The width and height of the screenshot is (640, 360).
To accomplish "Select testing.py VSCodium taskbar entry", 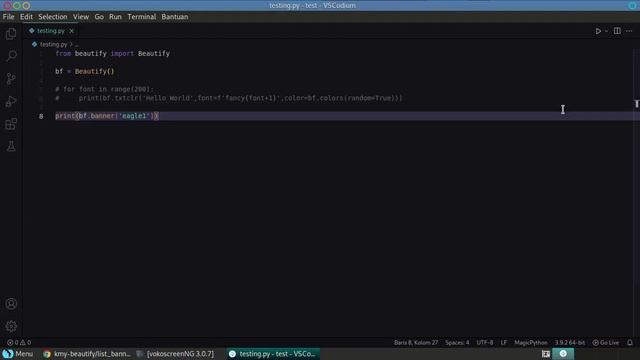I will (x=273, y=354).
